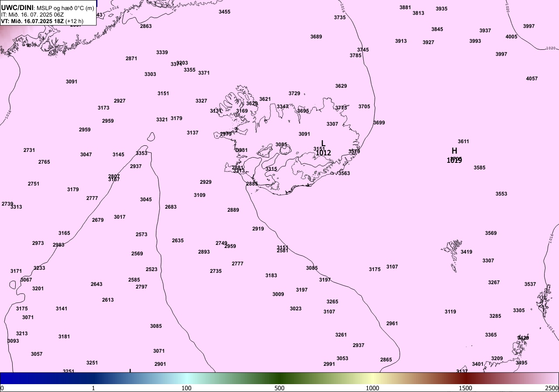Click the valid time line 'VT: Mið. 16.07.2025 18Z'
559x392 pixels.
tap(32, 21)
